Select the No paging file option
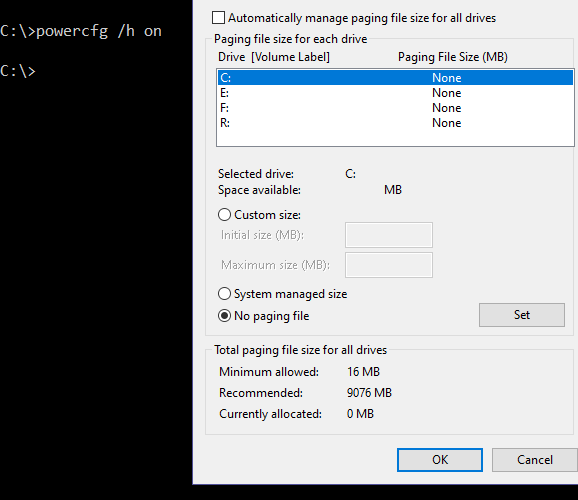The width and height of the screenshot is (578, 500). [224, 316]
